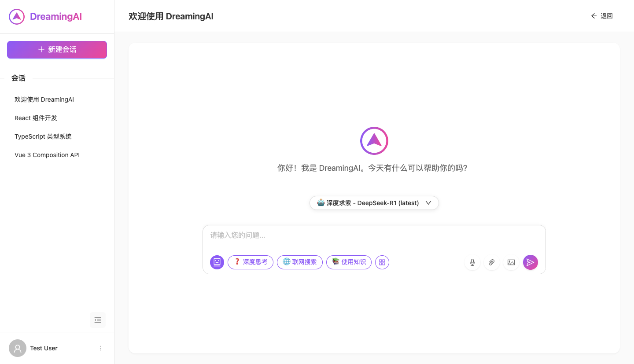Toggle 深度思考 deep thinking mode

pyautogui.click(x=251, y=262)
